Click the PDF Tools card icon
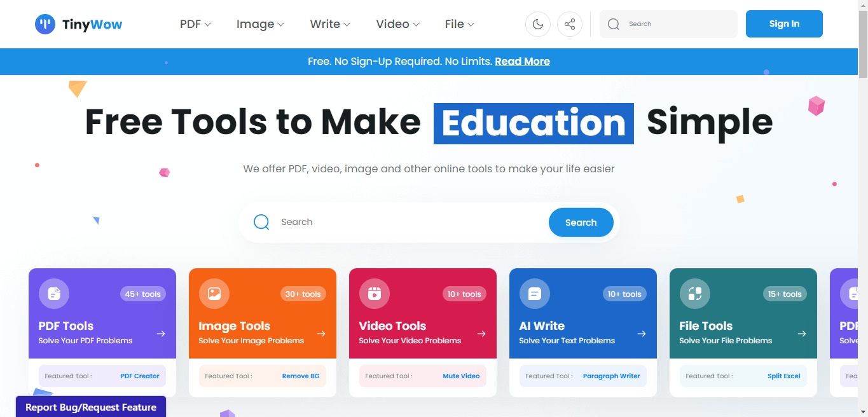 [x=54, y=294]
